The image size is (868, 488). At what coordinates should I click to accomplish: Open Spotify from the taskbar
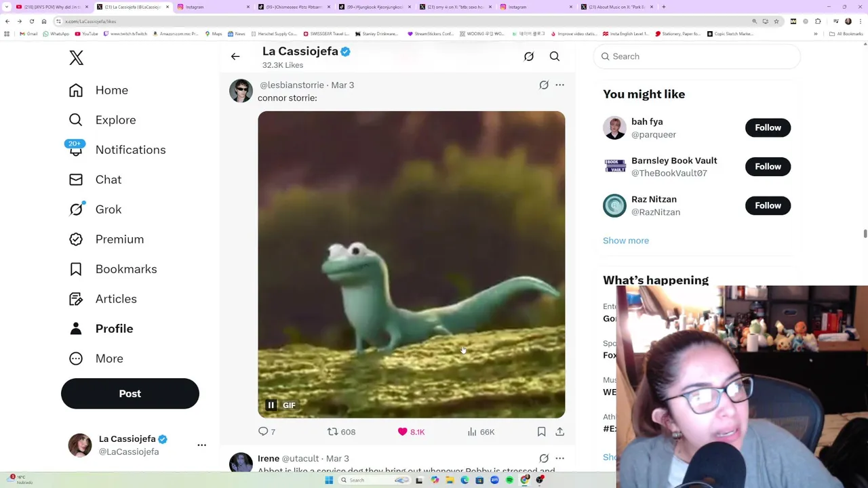(509, 481)
